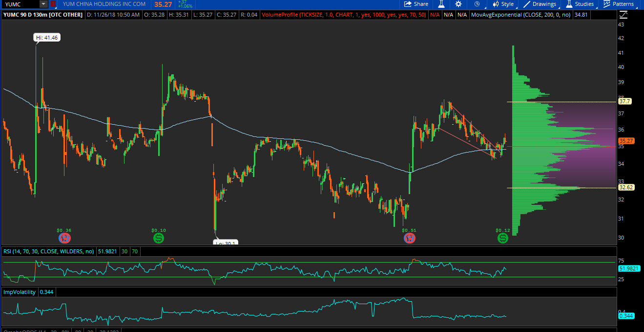Click the red earnings call icon under $0.36
Image resolution: width=644 pixels, height=332 pixels.
click(64, 238)
